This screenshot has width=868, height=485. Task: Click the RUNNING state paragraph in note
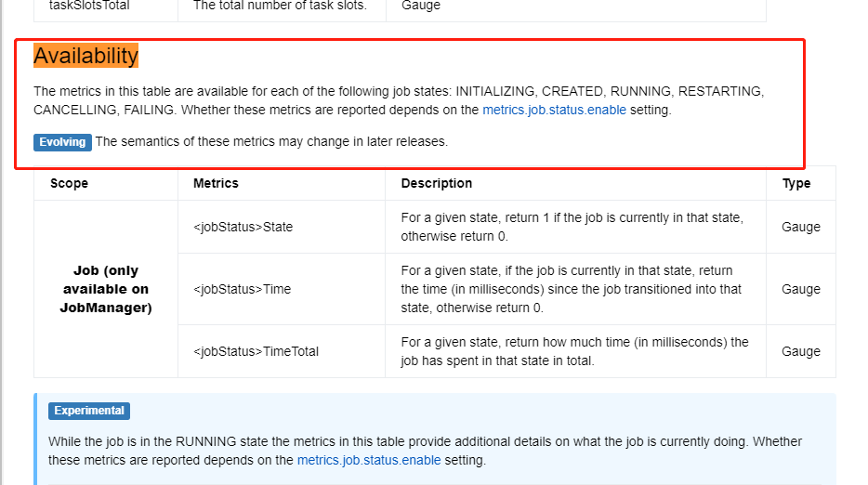[x=425, y=451]
